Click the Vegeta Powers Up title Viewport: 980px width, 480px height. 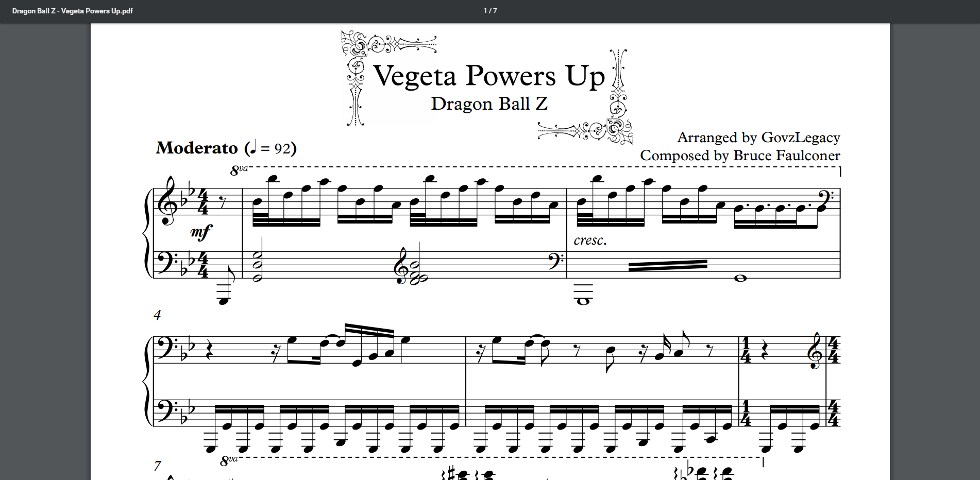coord(488,76)
